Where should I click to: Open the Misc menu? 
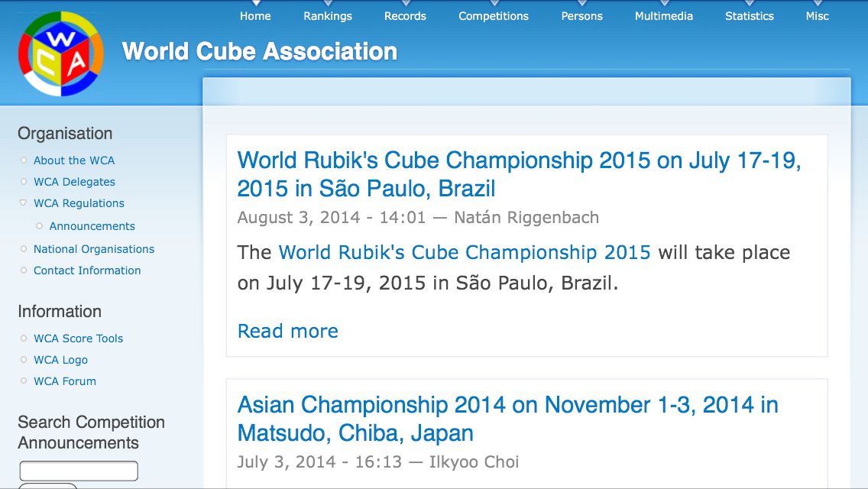[817, 16]
